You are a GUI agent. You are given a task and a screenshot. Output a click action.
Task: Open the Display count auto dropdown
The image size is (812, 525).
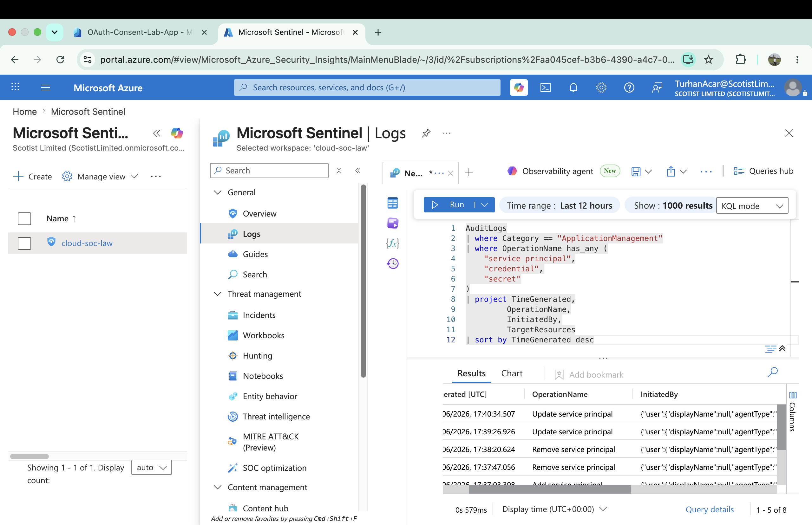coord(151,467)
